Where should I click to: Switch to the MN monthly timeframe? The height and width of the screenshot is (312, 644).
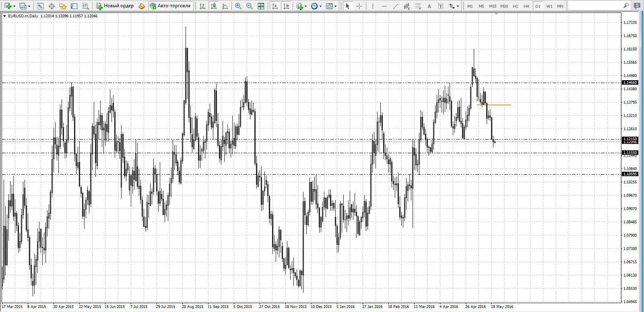[560, 6]
